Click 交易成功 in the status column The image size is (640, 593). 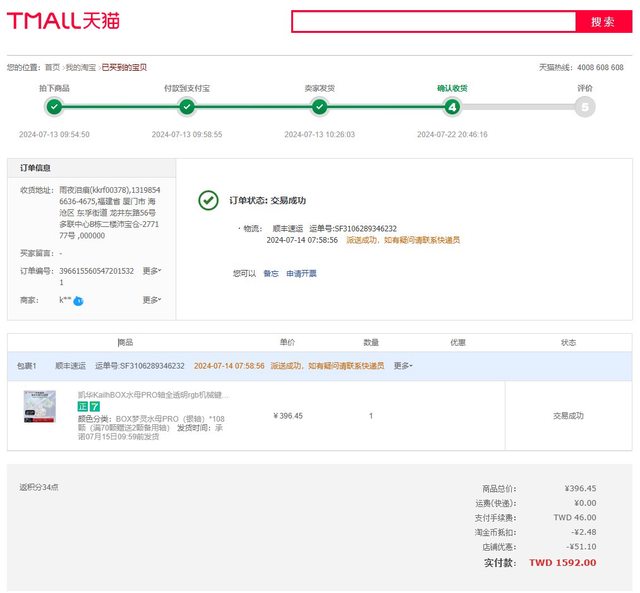[568, 416]
